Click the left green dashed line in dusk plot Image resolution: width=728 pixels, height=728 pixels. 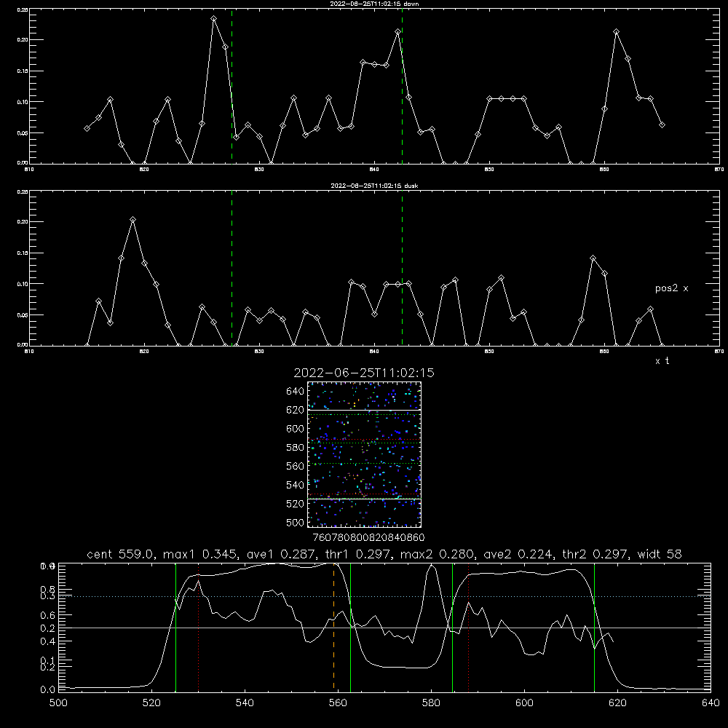point(232,268)
